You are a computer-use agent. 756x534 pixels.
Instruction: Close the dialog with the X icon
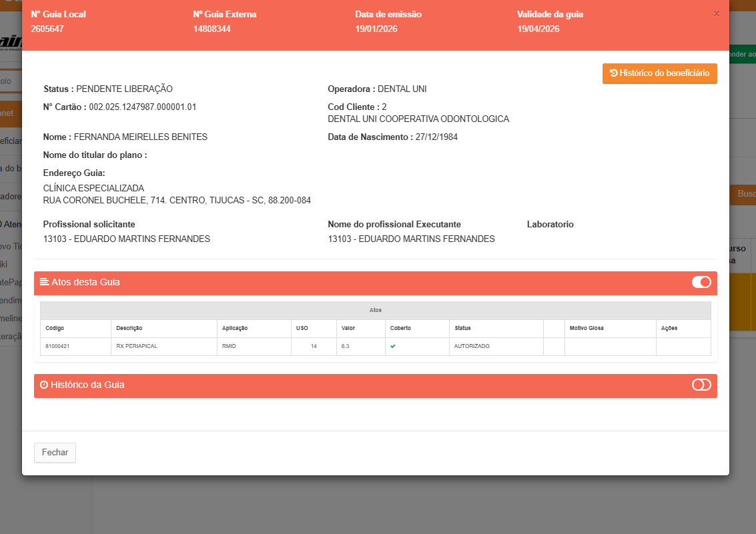(x=716, y=13)
